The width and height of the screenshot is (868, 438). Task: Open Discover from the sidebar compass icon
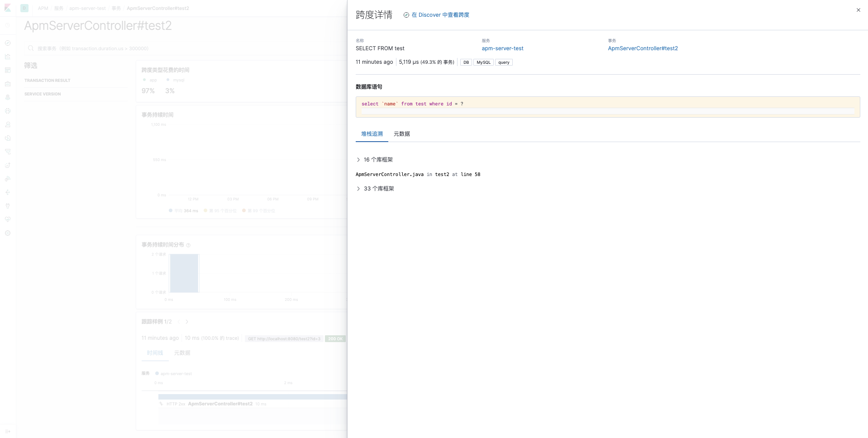click(8, 43)
